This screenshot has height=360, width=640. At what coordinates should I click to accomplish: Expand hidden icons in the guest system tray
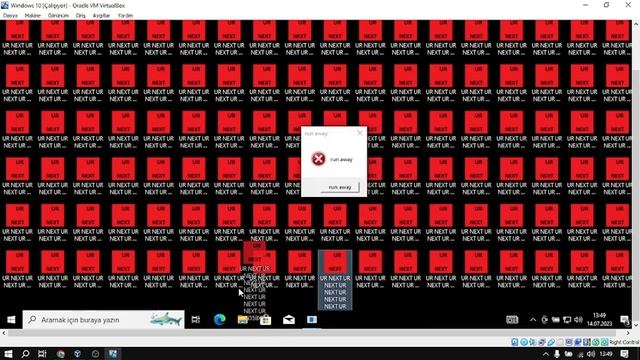(533, 320)
